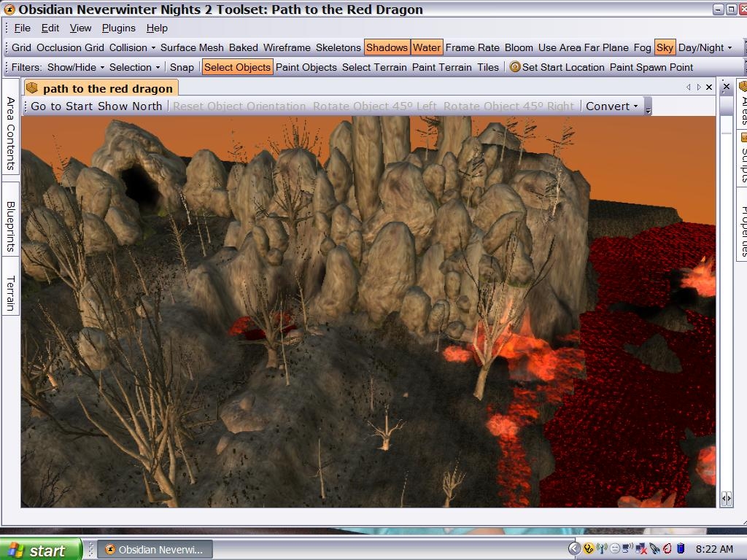Click the area icon on the document tab
Screen dimensions: 747x560
coord(31,88)
